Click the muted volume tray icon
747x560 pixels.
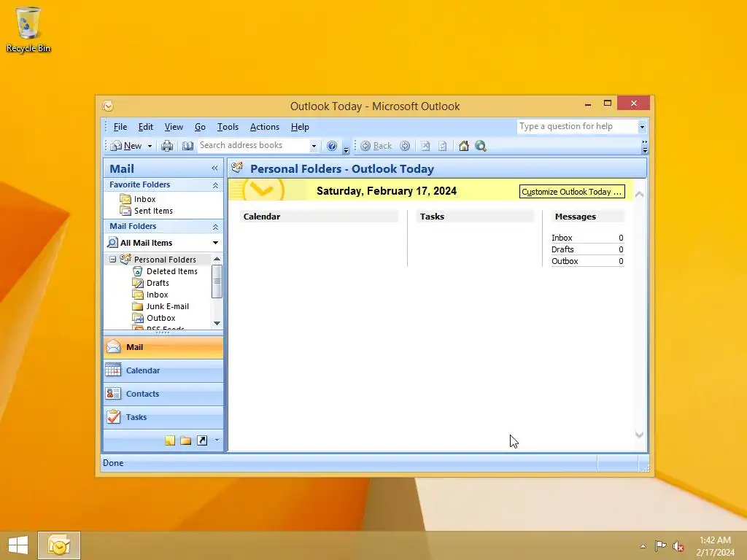[x=678, y=545]
